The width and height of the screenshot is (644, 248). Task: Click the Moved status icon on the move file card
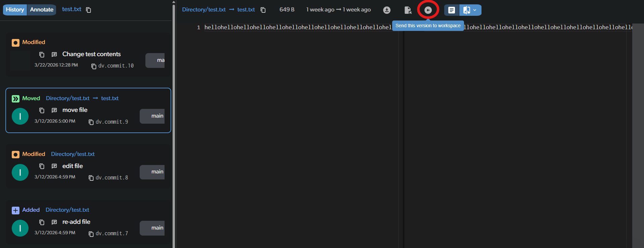(x=15, y=99)
